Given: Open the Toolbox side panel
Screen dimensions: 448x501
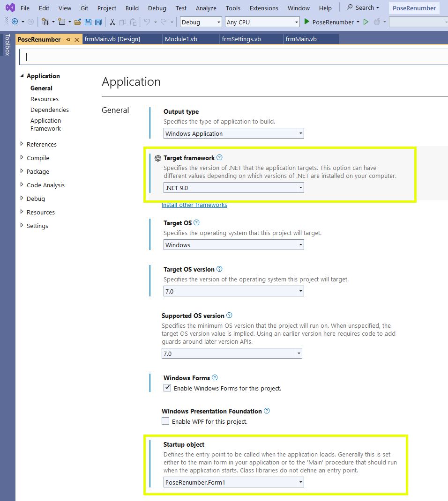Looking at the screenshot, I should (x=7, y=44).
